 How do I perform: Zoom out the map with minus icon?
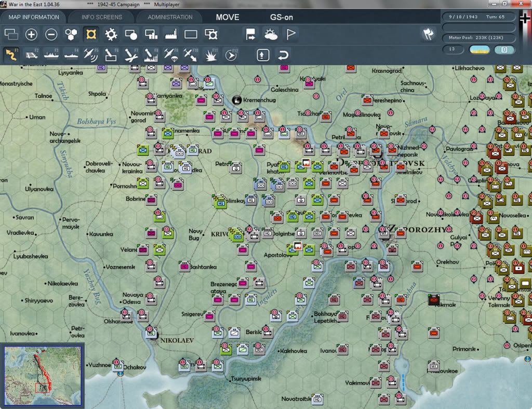(51, 34)
